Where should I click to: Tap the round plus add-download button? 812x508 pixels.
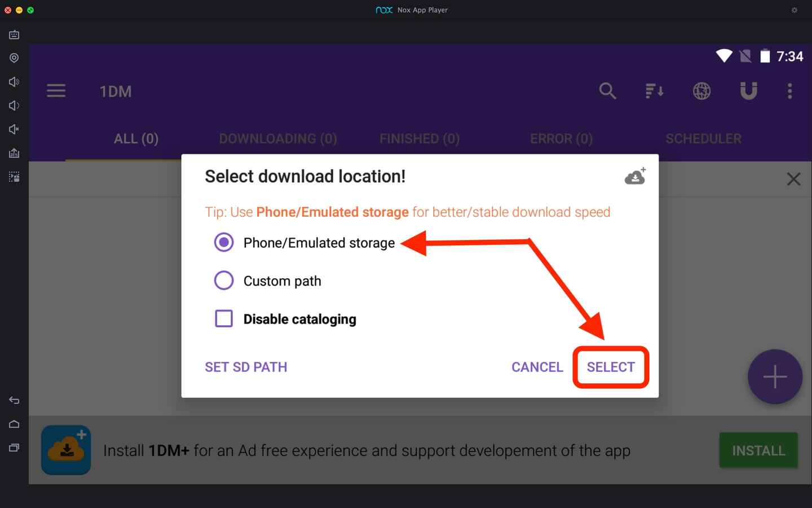point(775,376)
